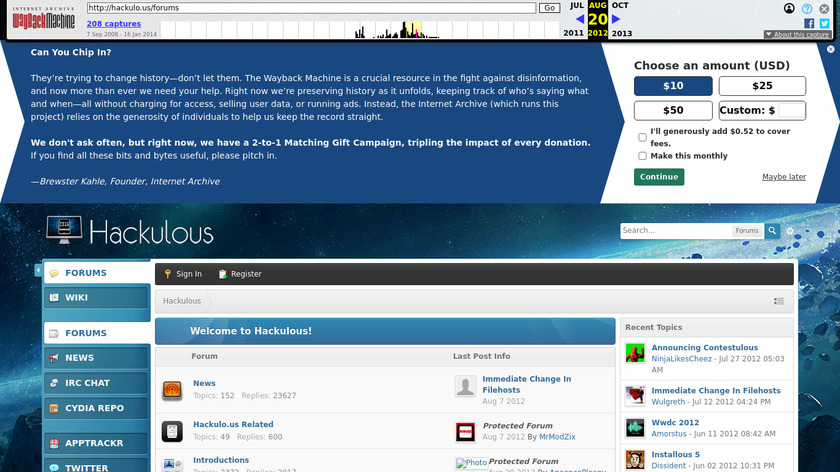Toggle the forum list view icon
The image size is (840, 472).
(x=779, y=301)
